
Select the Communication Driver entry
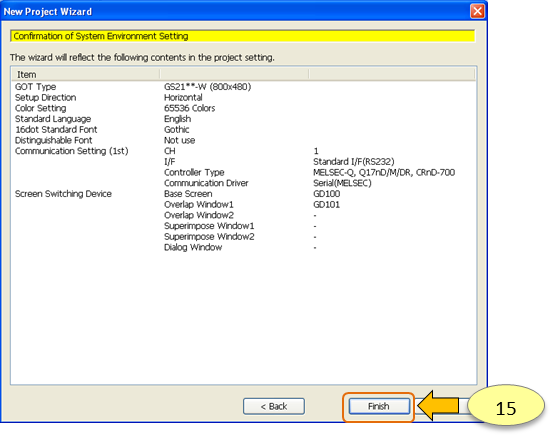206,183
